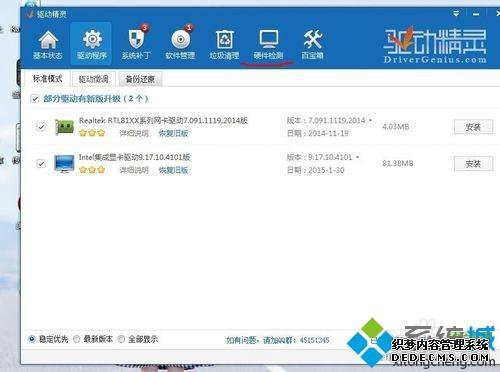Screen dimensions: 500x372
Task: Click the Intel display driver monitor icon
Action: pos(64,164)
